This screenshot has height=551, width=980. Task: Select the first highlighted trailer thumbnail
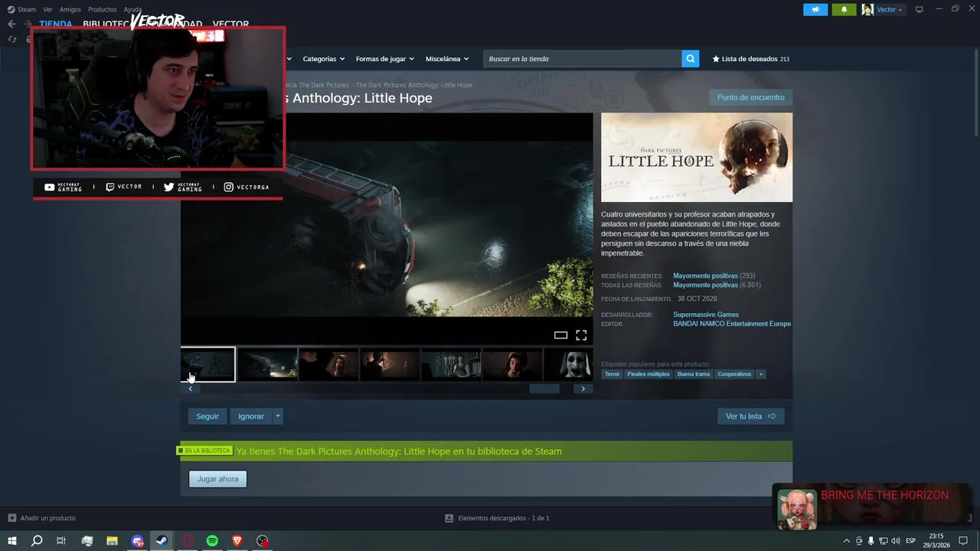tap(207, 364)
